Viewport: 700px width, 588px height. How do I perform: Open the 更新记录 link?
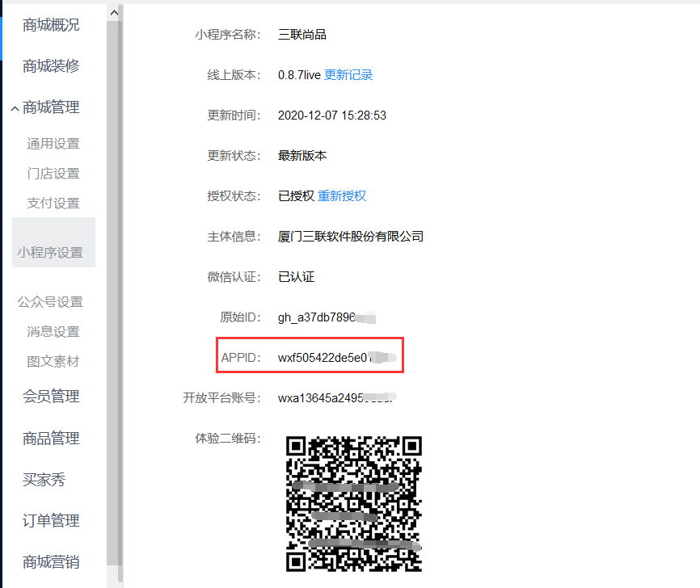(348, 75)
